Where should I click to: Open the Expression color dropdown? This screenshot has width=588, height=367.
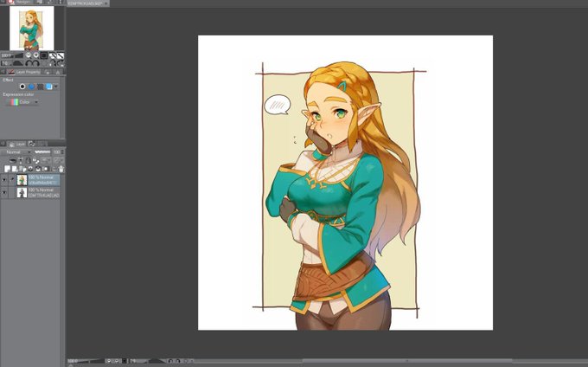(23, 102)
